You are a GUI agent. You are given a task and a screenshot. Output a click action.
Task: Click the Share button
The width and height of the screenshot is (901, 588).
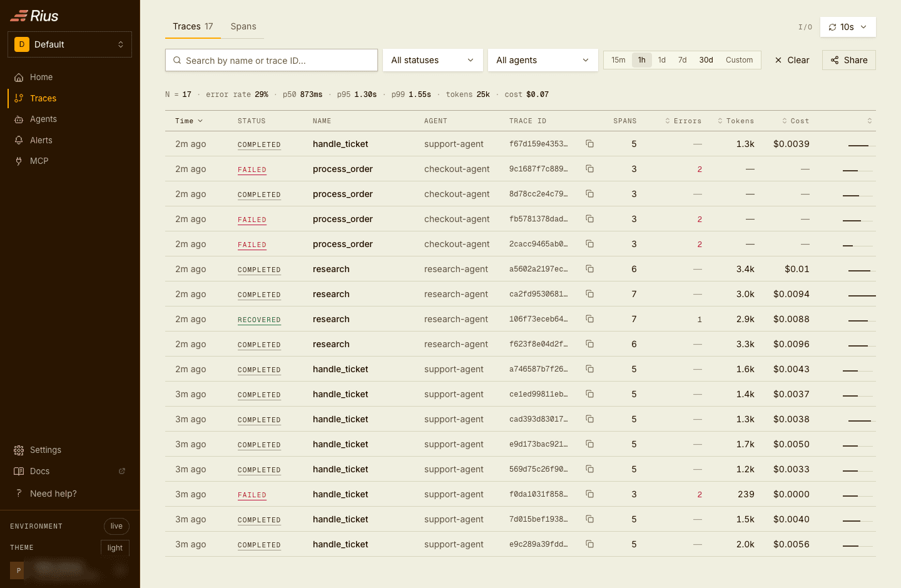coord(849,60)
